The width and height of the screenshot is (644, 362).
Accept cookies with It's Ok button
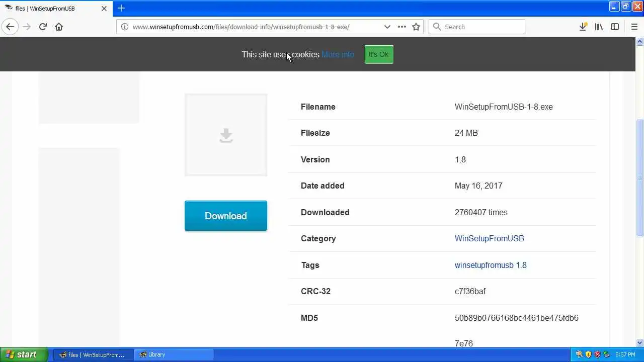click(378, 54)
